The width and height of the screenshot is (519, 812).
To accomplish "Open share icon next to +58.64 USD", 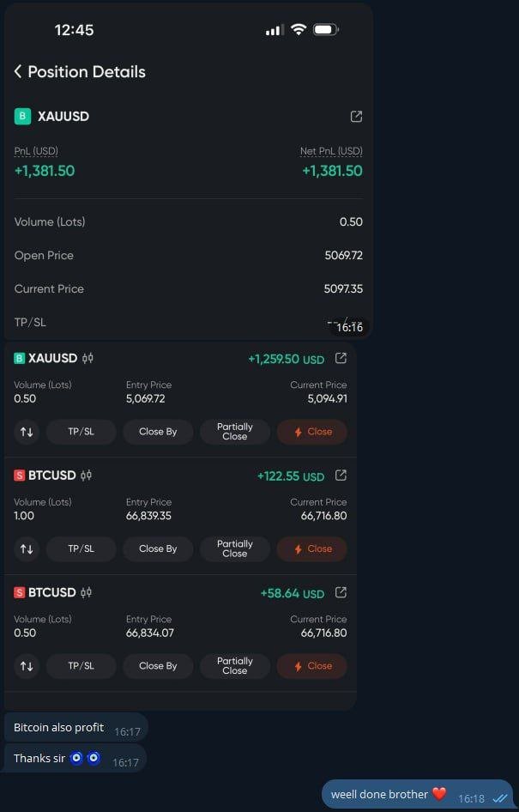I will 341,592.
